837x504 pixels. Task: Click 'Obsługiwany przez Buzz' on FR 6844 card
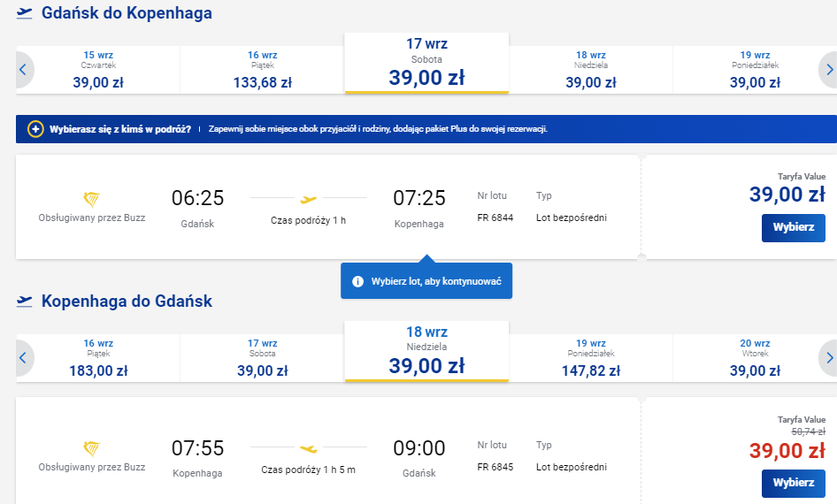[x=92, y=218]
